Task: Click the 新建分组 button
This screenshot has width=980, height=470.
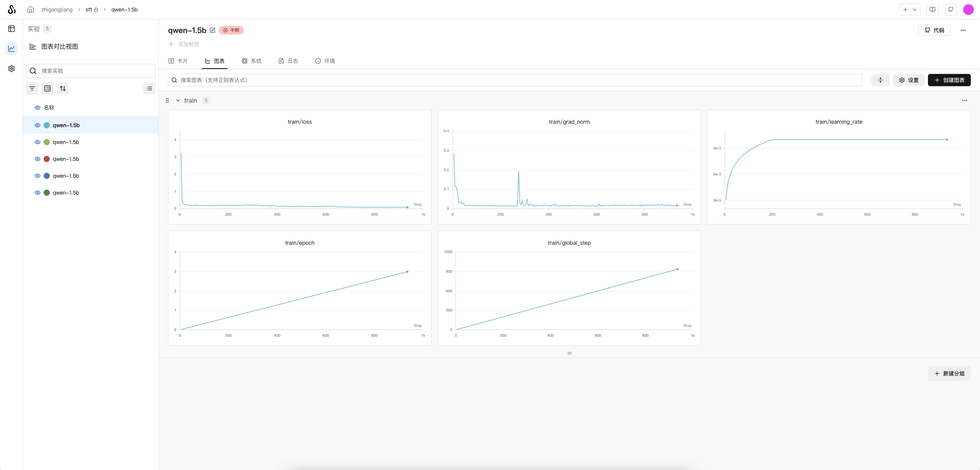Action: [949, 373]
